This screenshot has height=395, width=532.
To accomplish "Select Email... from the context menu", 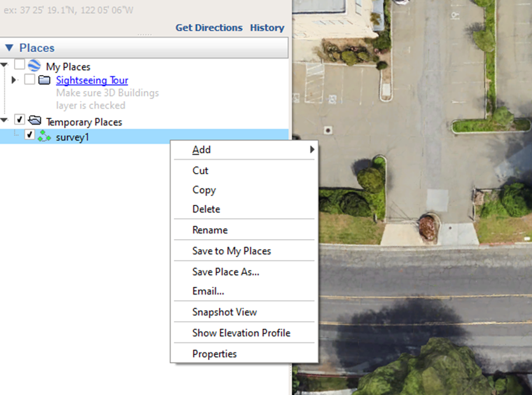I will tap(244, 291).
